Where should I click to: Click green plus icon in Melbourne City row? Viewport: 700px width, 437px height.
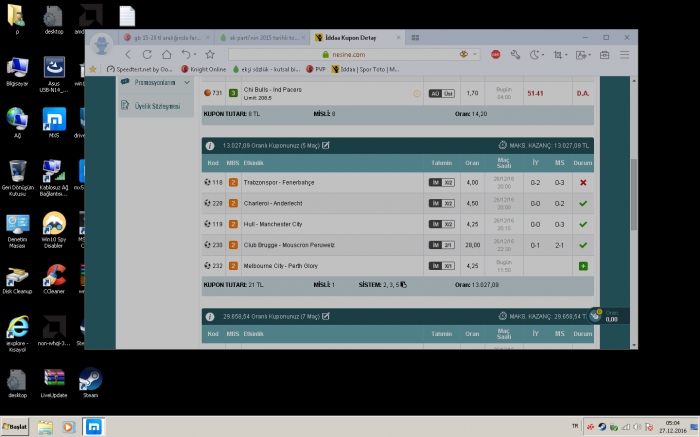(583, 266)
